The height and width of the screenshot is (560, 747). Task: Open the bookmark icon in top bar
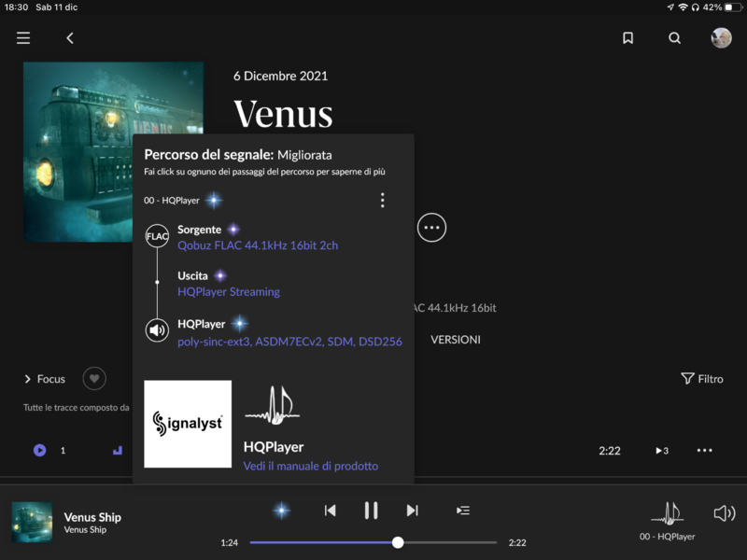[627, 38]
